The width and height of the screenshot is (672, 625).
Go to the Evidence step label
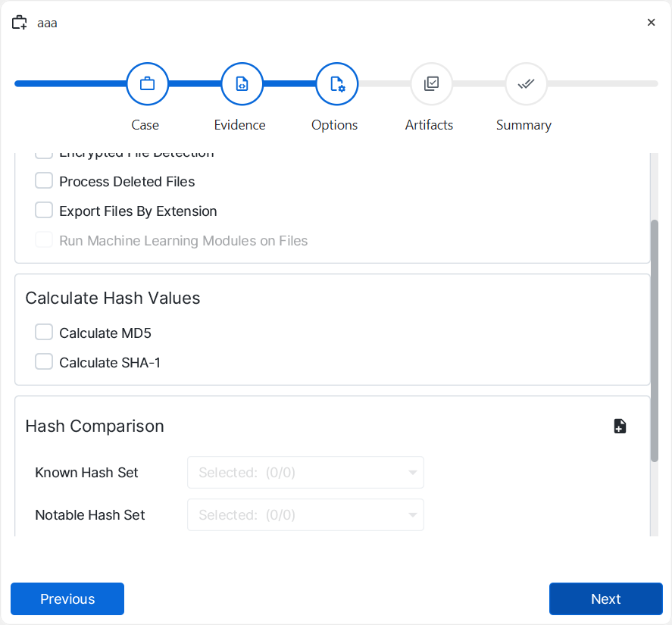pyautogui.click(x=239, y=125)
